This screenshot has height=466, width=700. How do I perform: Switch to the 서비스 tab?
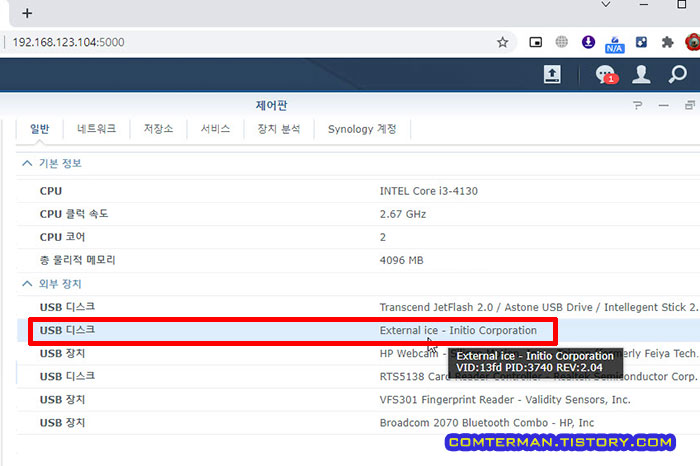click(215, 129)
